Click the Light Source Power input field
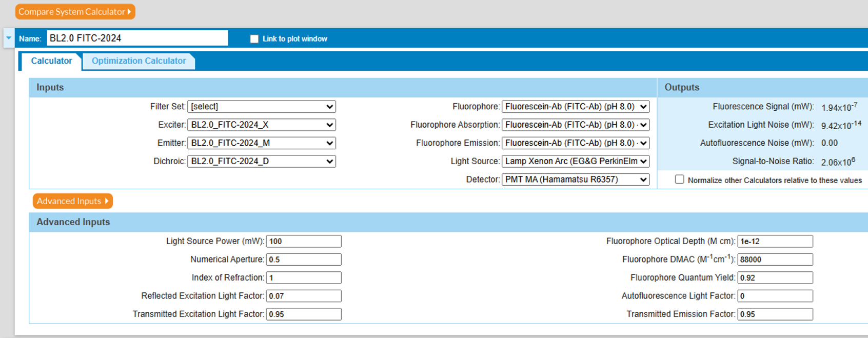Screen dimensions: 868x338 pyautogui.click(x=304, y=241)
